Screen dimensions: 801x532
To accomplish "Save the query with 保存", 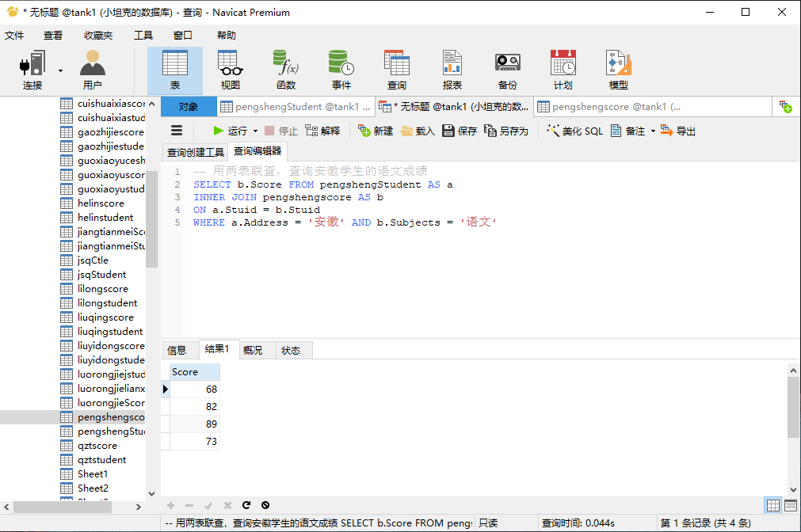I will pyautogui.click(x=460, y=131).
